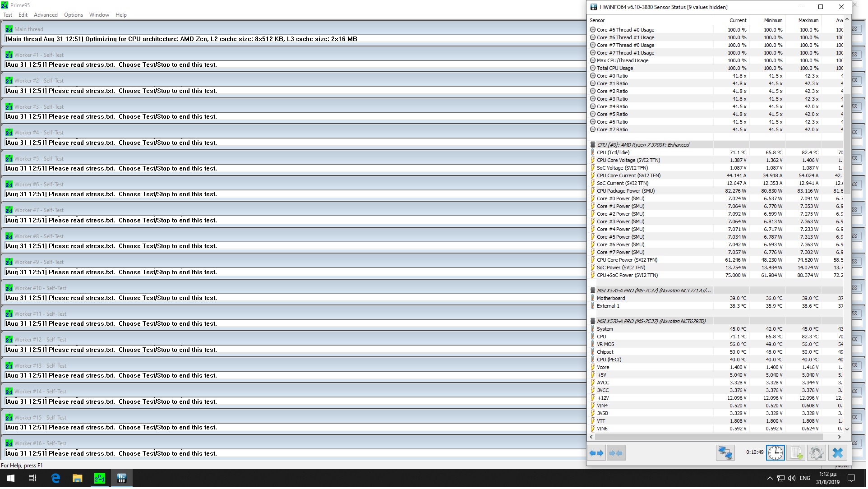The image size is (868, 489).
Task: Open the Edit menu in Prime95
Action: coord(23,15)
